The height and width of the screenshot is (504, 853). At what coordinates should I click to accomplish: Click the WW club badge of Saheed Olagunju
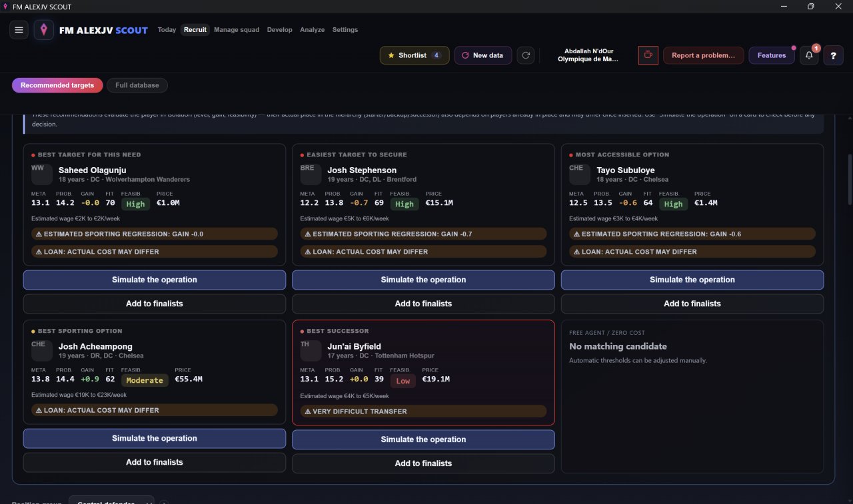coord(42,174)
